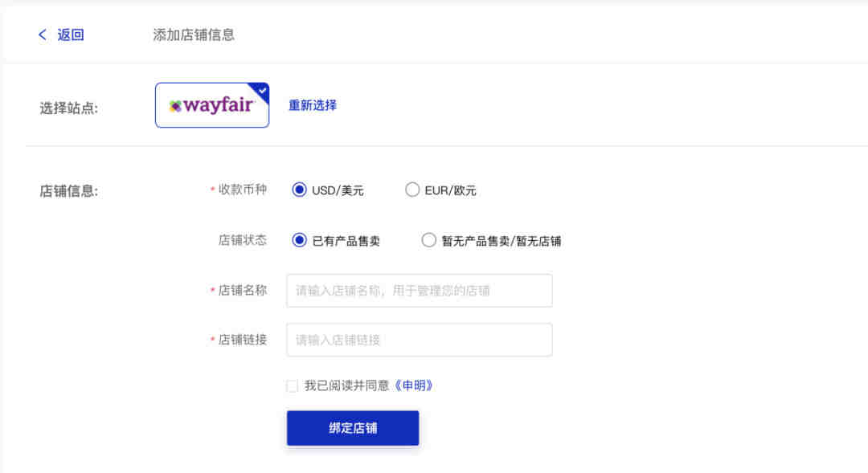Click the 收款币种 field label

tap(243, 190)
